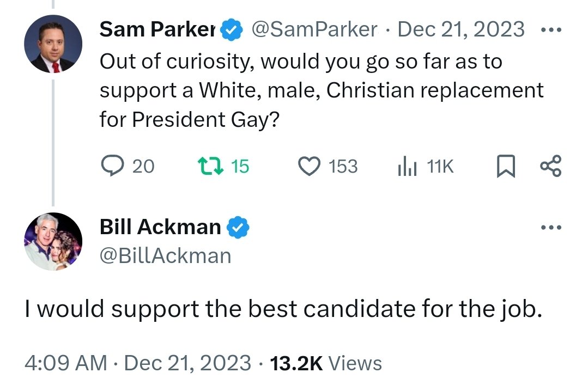This screenshot has width=588, height=391.
Task: Open the 13.2K Views count
Action: pyautogui.click(x=326, y=363)
